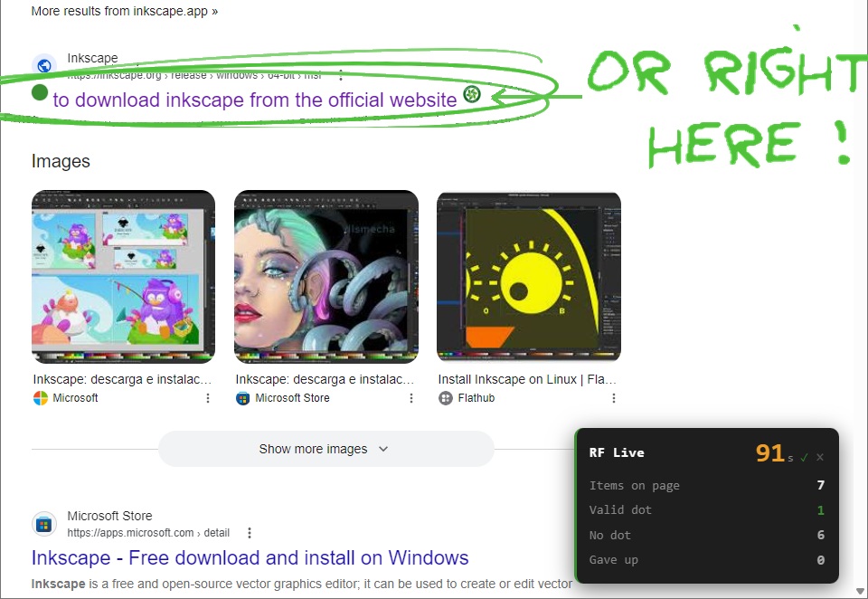Image resolution: width=868 pixels, height=599 pixels.
Task: Click the Flathub icon under the third image
Action: pos(446,398)
